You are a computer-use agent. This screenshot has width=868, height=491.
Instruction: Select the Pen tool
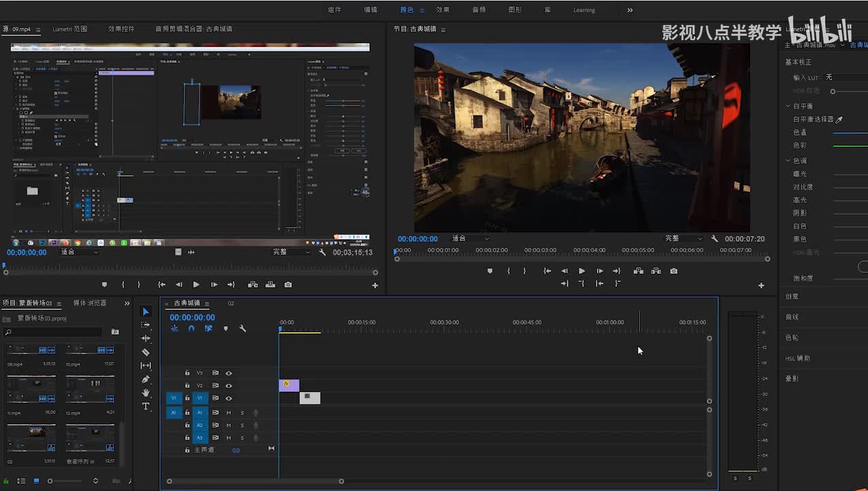146,379
